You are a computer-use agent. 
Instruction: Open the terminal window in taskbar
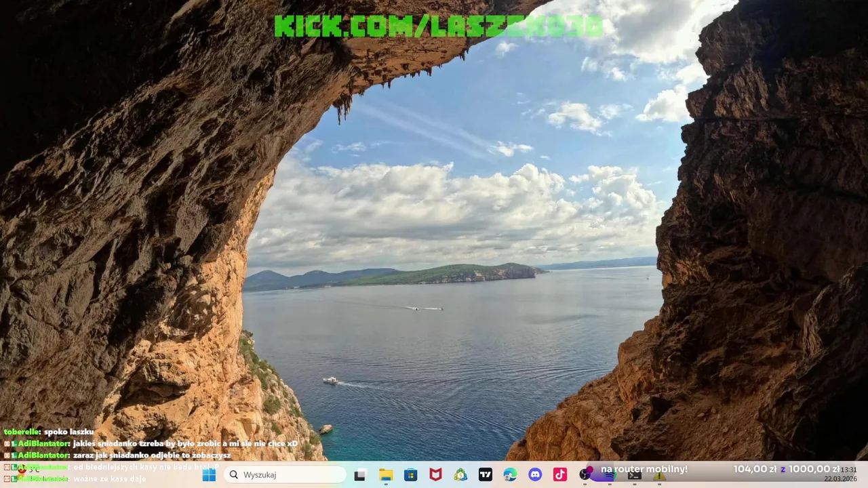pyautogui.click(x=635, y=476)
